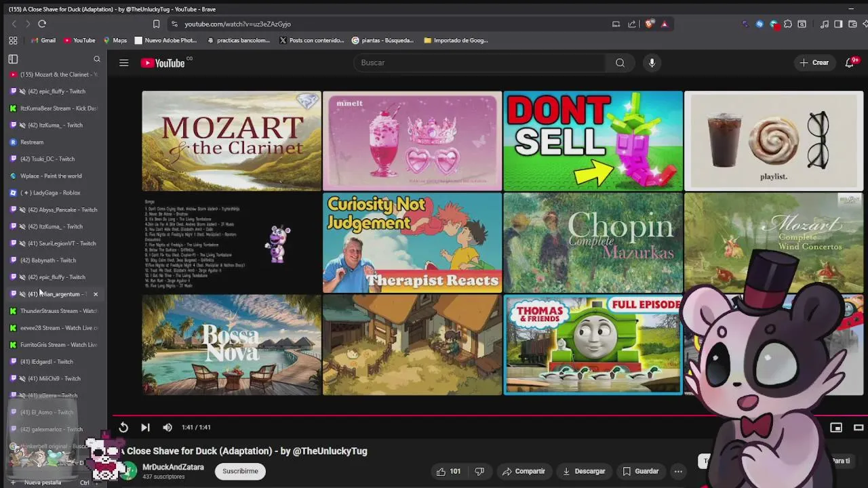This screenshot has height=488, width=868.
Task: Open the Brave Wallet icon
Action: tap(852, 24)
